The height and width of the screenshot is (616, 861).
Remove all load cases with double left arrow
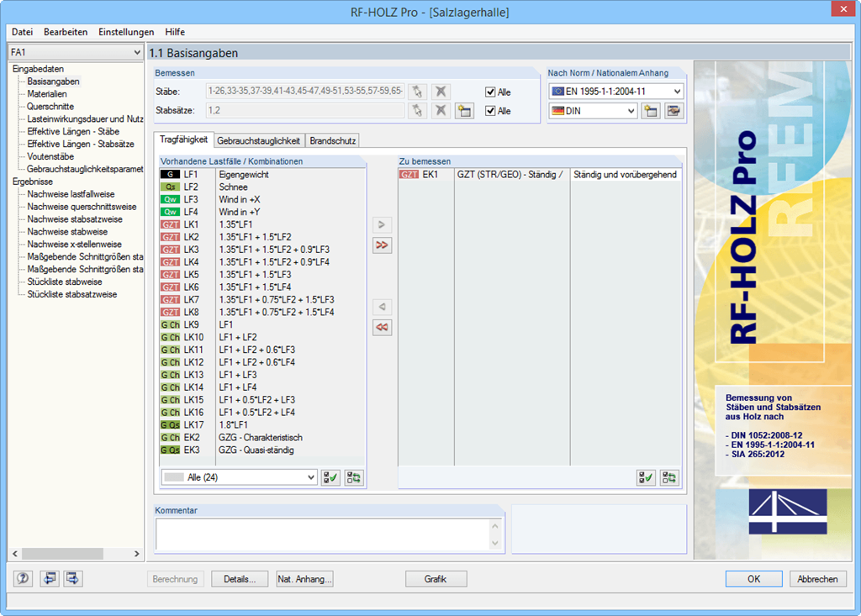point(383,327)
